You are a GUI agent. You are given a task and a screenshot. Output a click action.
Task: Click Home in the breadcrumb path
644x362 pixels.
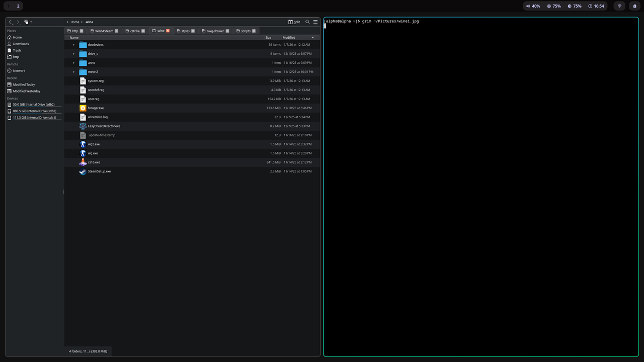click(x=74, y=22)
